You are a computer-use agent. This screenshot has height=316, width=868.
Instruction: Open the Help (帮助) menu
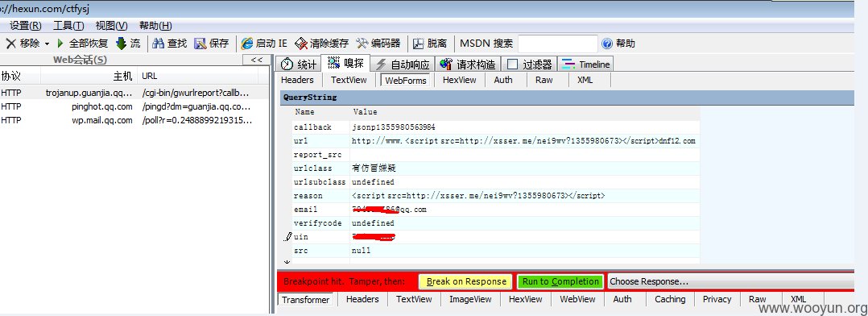pyautogui.click(x=155, y=26)
